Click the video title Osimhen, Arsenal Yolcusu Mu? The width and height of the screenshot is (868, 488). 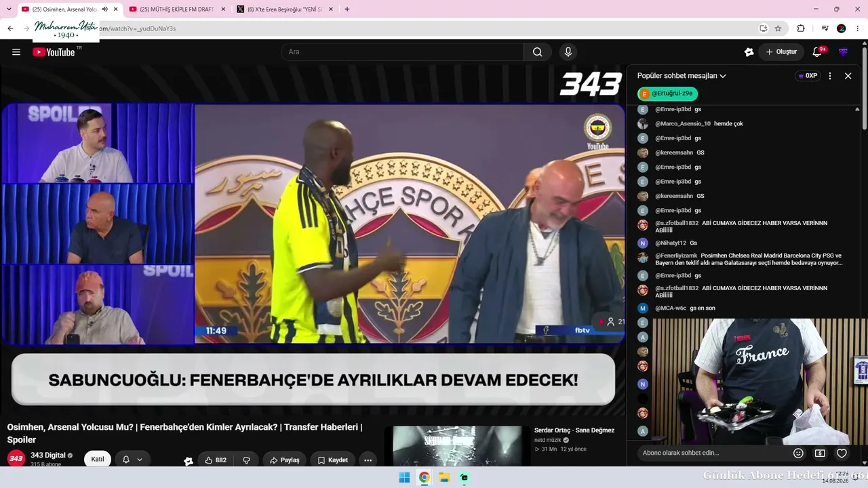[184, 433]
